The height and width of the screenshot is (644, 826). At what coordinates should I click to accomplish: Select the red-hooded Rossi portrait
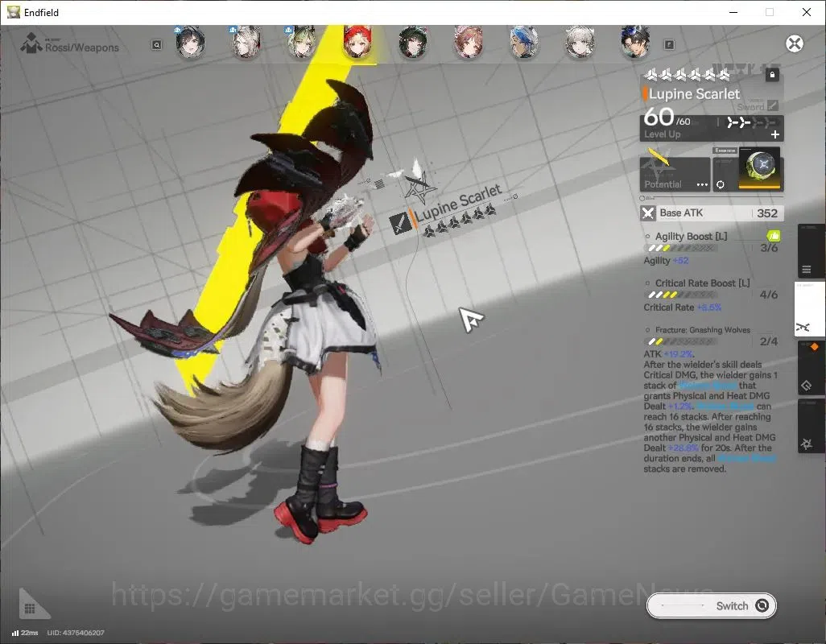tap(357, 43)
